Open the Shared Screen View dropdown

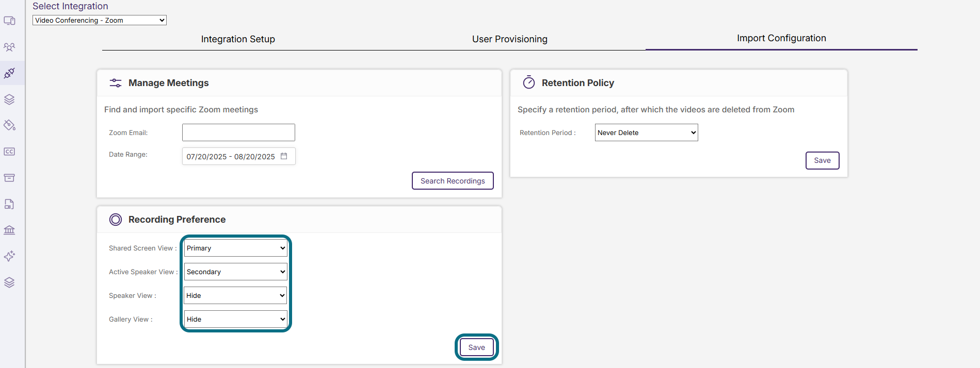tap(236, 248)
